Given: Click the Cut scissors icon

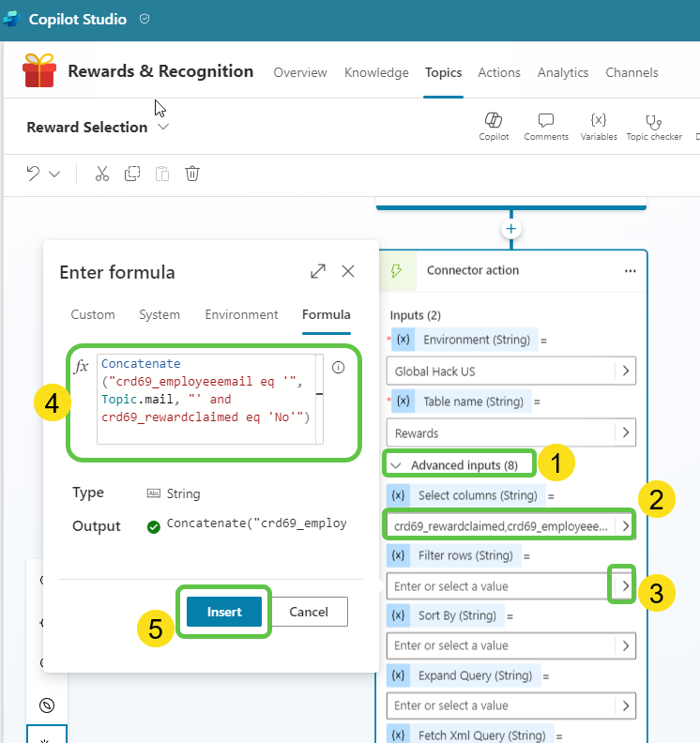Looking at the screenshot, I should click(102, 174).
